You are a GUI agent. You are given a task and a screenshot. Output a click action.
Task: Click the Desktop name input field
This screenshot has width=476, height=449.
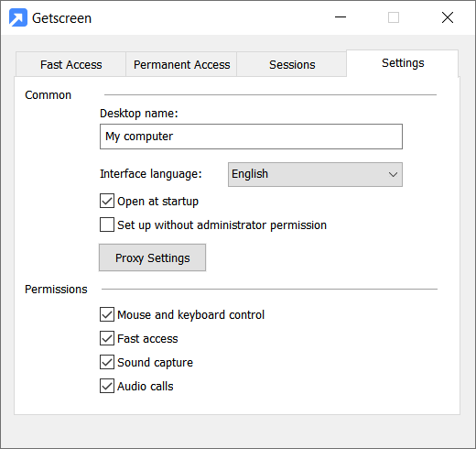click(251, 137)
